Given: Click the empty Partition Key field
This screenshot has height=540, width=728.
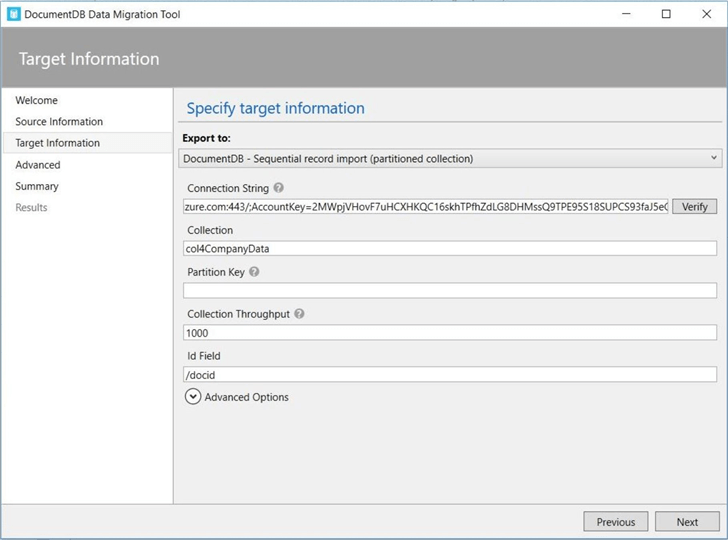Looking at the screenshot, I should 450,291.
